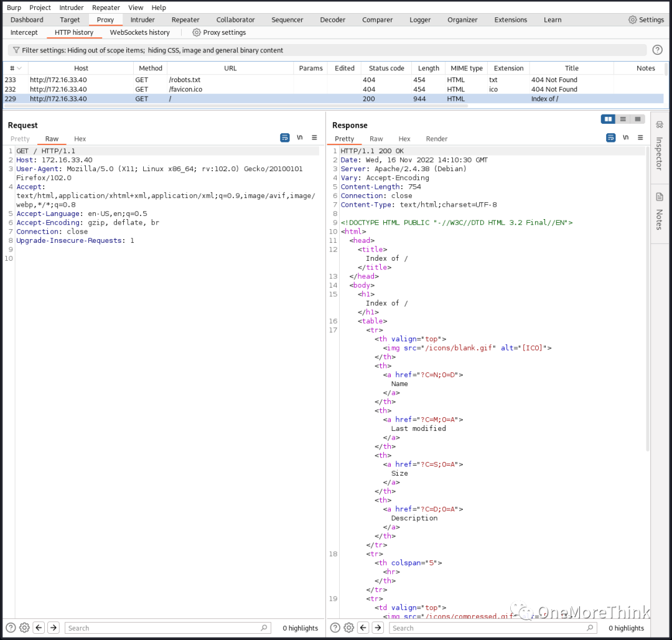Open the help icon beside filter bar
The width and height of the screenshot is (672, 640).
(x=657, y=50)
